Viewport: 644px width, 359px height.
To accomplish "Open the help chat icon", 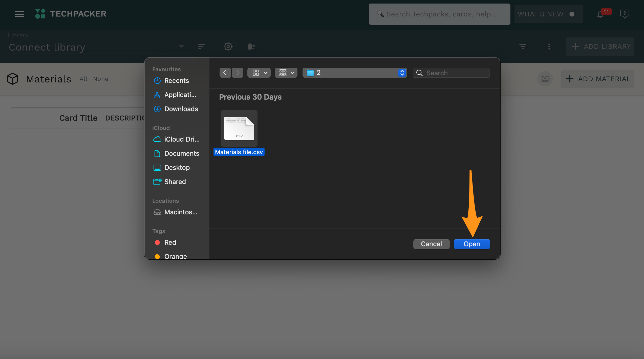I will coord(624,14).
